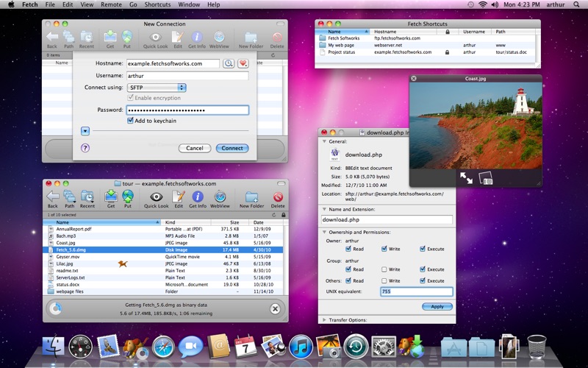Viewport: 588px width, 368px height.
Task: Select Geyser.mov in file list
Action: pos(163,257)
